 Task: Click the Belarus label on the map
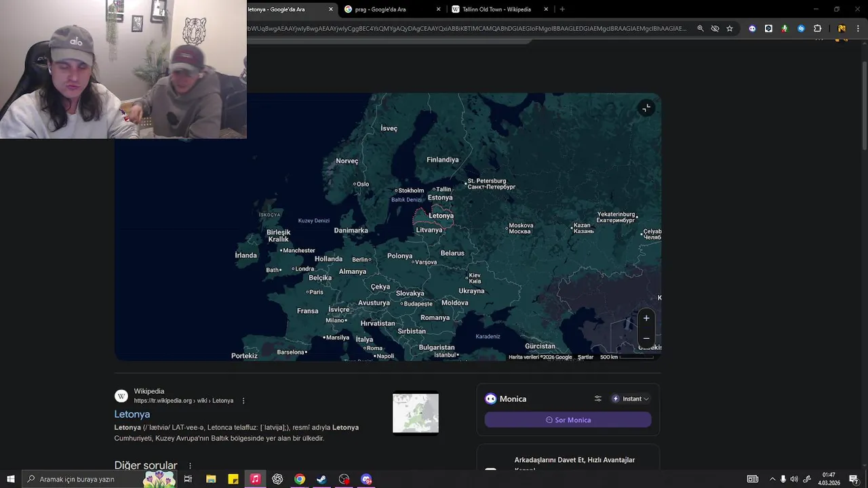point(452,253)
